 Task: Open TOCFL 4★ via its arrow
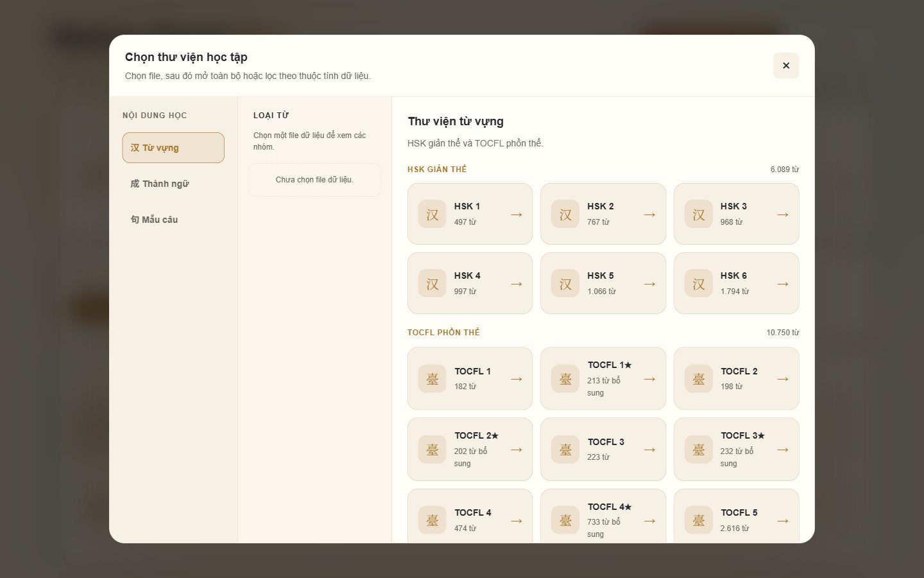tap(649, 521)
